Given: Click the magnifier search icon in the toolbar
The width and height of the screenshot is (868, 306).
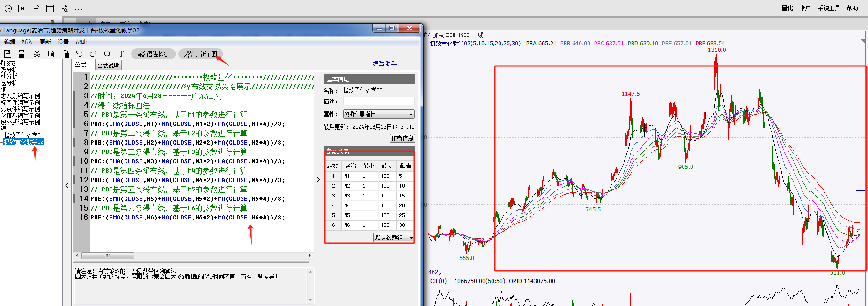Looking at the screenshot, I should coord(107,54).
